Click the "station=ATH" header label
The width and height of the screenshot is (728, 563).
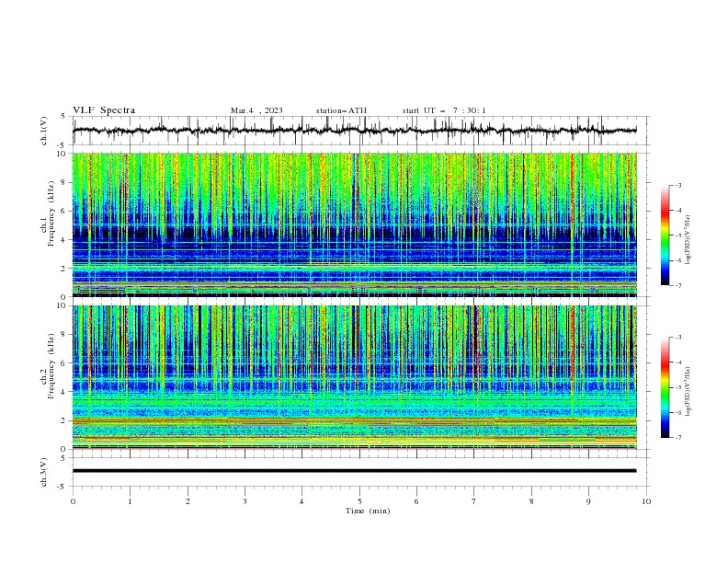point(341,110)
